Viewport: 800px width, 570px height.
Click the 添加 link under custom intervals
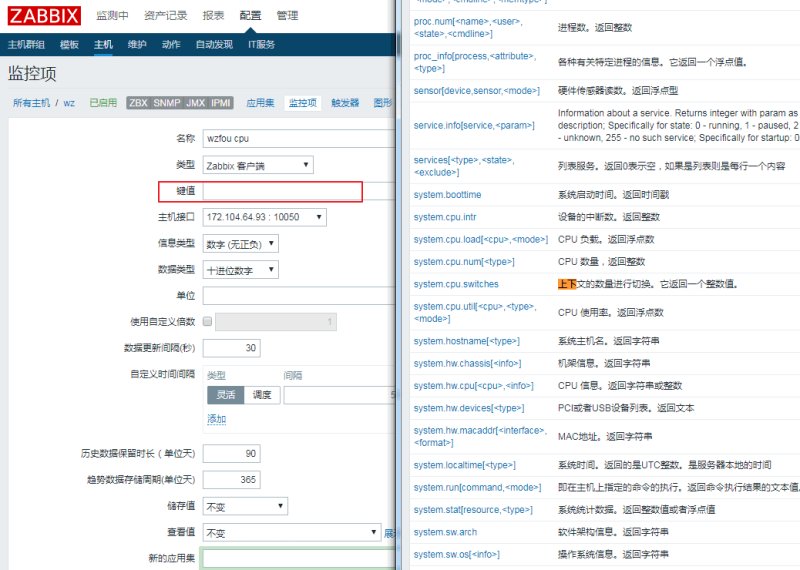[x=216, y=419]
